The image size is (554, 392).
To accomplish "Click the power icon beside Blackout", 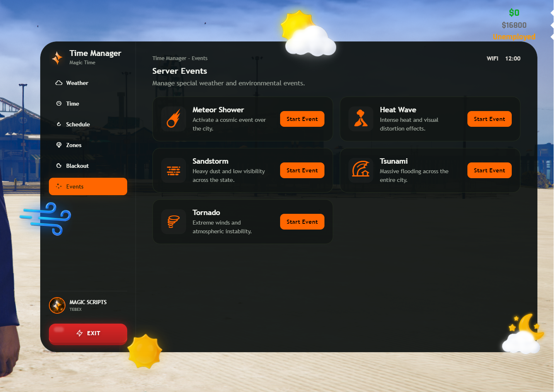I will 59,166.
